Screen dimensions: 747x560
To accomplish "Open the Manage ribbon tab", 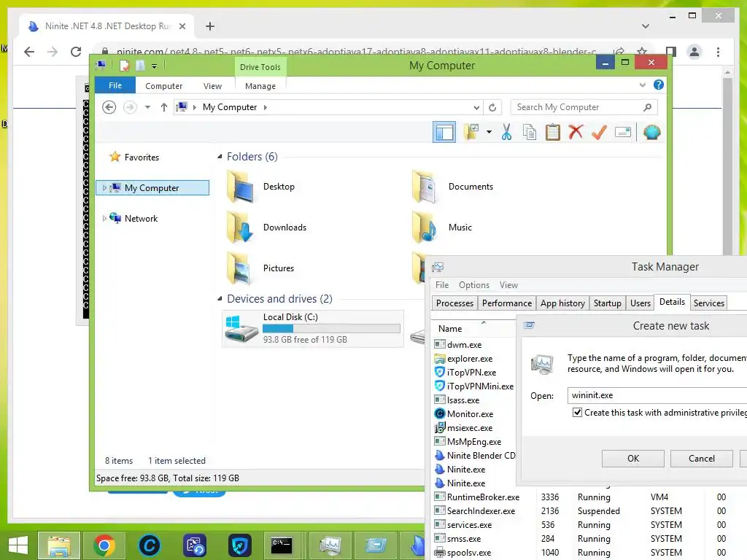I will (260, 86).
